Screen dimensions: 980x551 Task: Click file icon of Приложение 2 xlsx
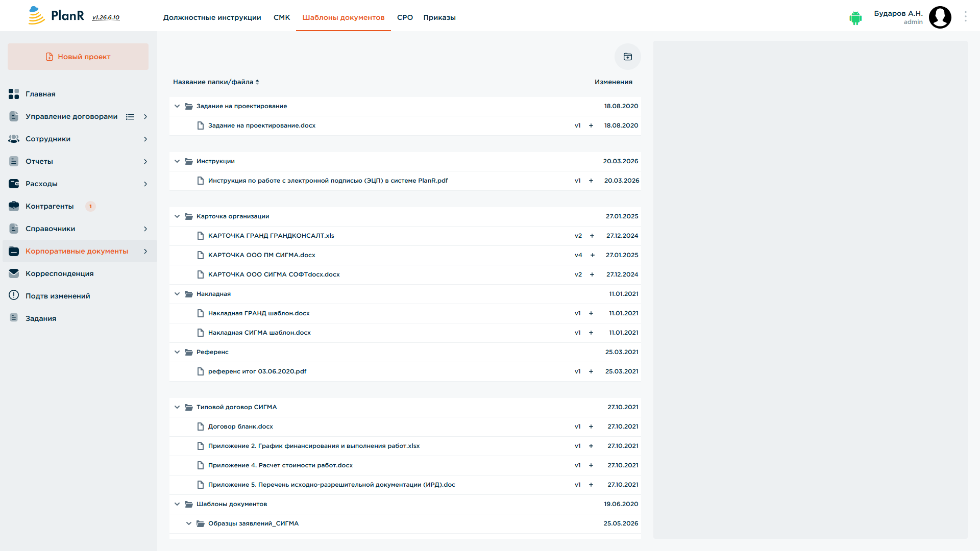[201, 446]
